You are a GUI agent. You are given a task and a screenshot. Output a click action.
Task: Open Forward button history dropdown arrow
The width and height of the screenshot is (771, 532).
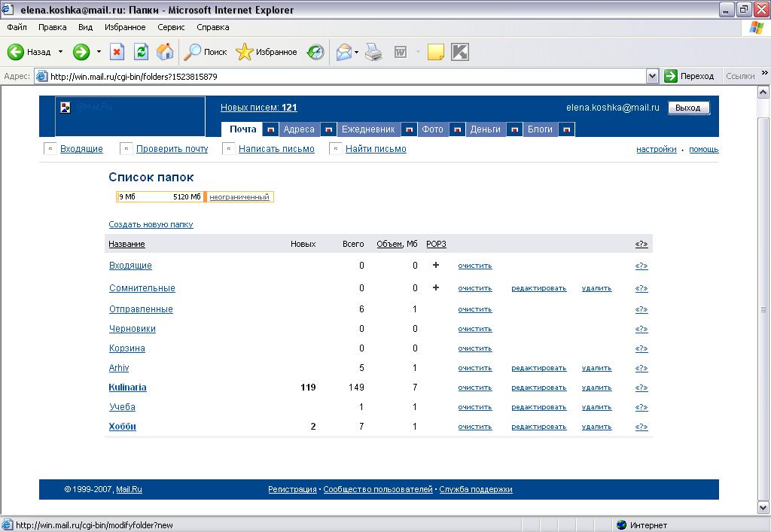[x=99, y=52]
